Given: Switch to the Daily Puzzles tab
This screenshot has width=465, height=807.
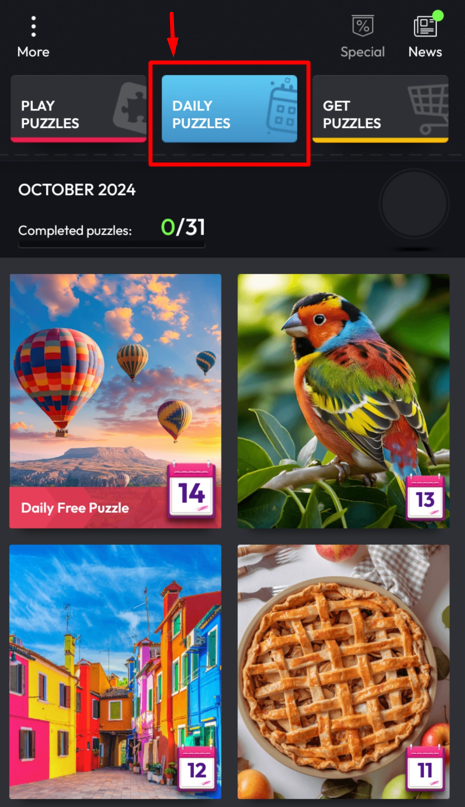Looking at the screenshot, I should coord(230,109).
